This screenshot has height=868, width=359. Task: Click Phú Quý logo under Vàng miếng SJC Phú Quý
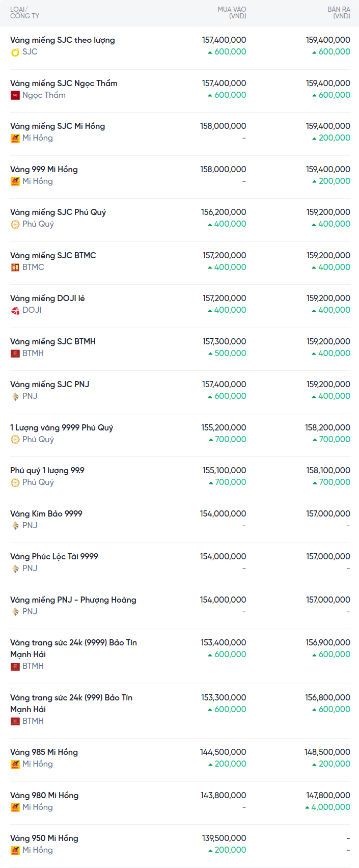[x=15, y=224]
